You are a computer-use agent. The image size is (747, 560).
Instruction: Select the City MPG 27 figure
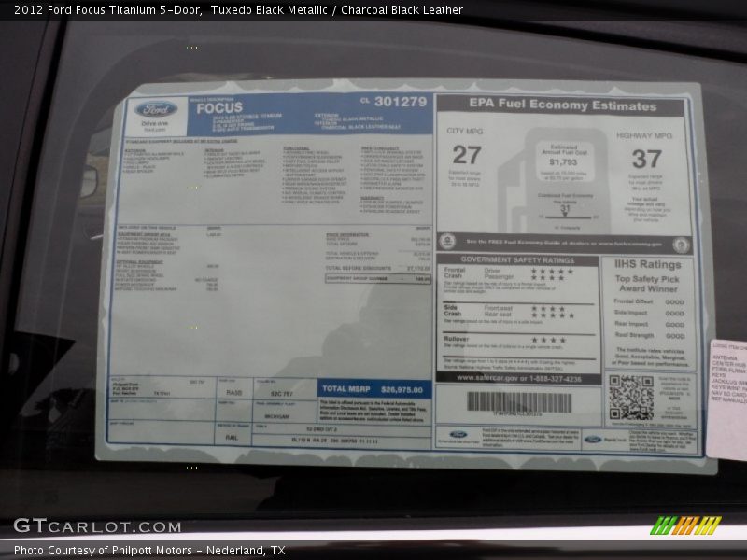467,155
